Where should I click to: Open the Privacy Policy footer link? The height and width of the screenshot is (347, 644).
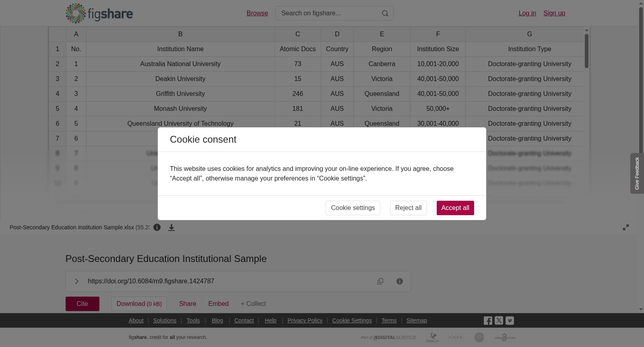pyautogui.click(x=305, y=320)
